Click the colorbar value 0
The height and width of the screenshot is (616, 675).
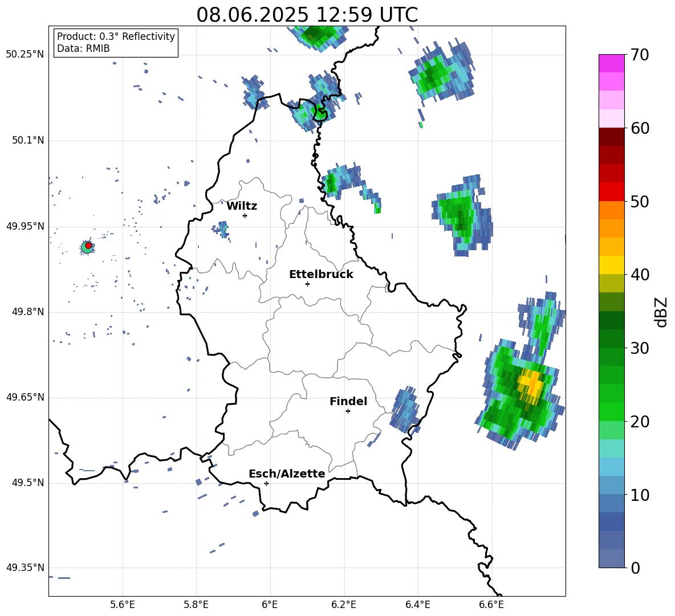coord(635,568)
